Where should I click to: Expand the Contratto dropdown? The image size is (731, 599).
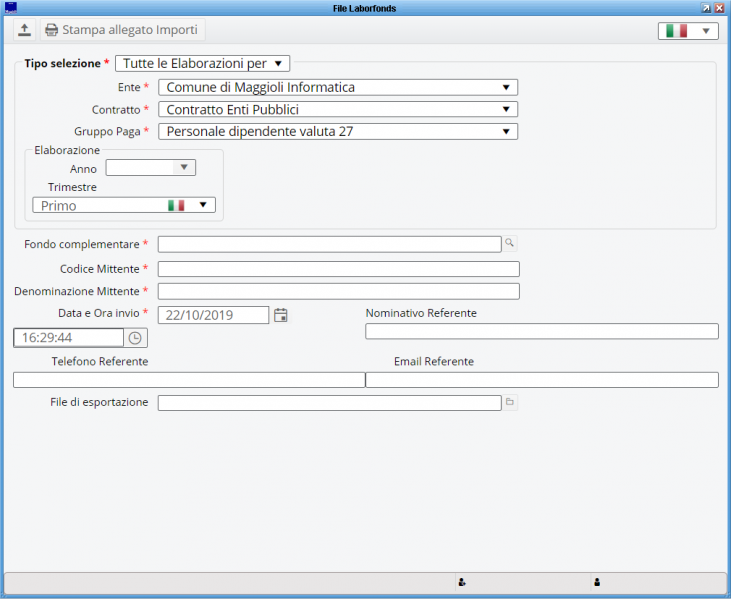point(337,109)
